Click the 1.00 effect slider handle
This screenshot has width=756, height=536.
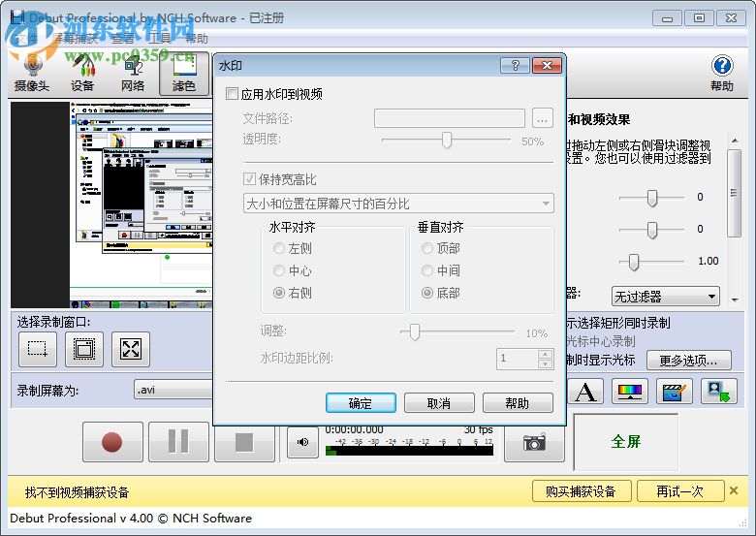[634, 262]
